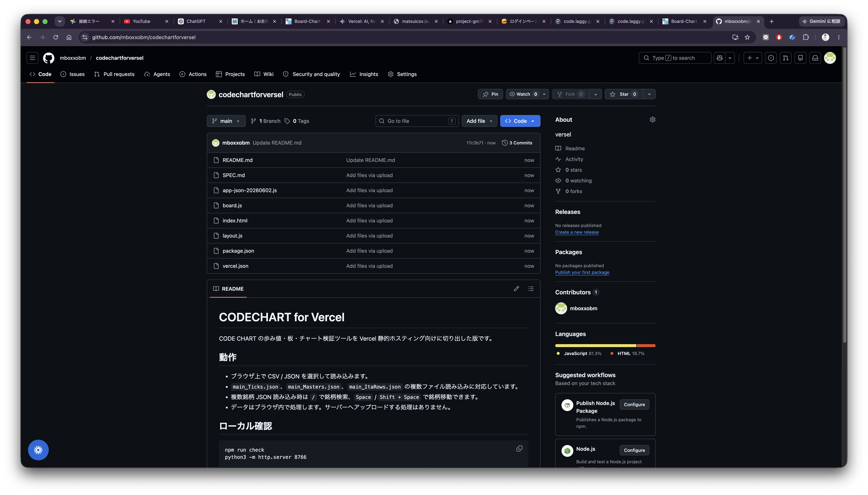The height and width of the screenshot is (495, 868).
Task: Open the Pull requests shortcut icon in the header
Action: 786,58
